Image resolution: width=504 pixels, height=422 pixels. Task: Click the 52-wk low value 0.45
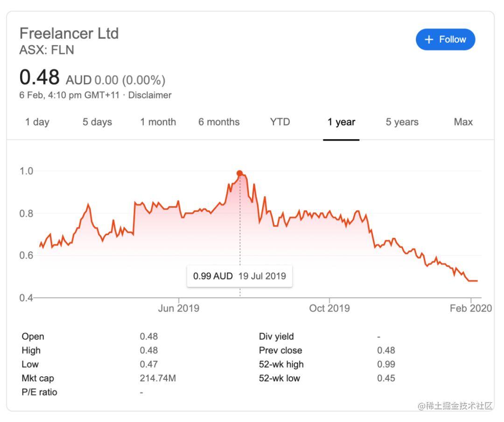tap(386, 378)
